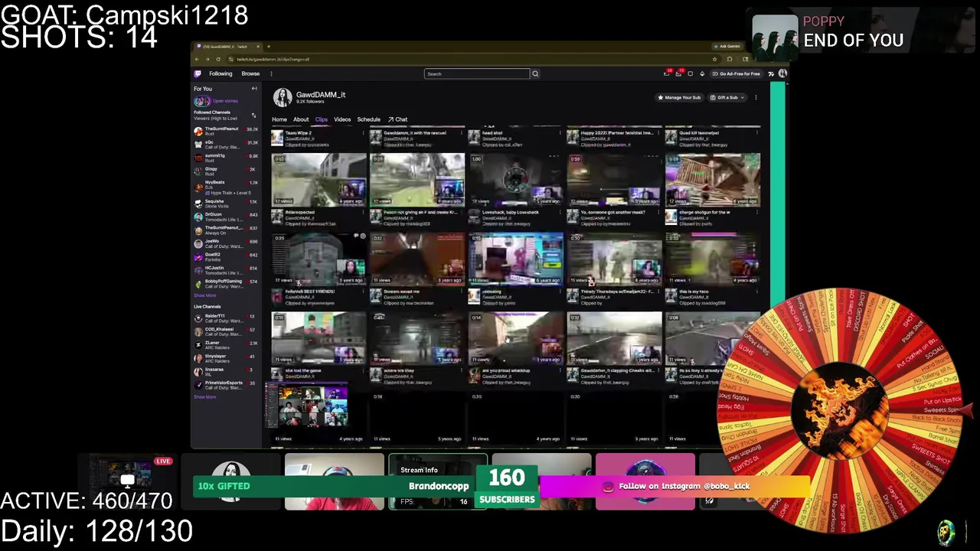Open PrimeValorEsports live channel
980x551 pixels.
[227, 384]
